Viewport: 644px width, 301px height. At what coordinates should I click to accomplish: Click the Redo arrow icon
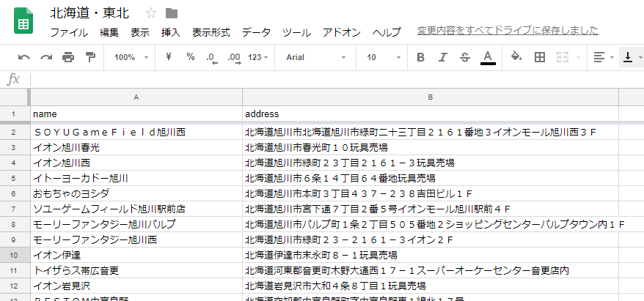click(46, 57)
